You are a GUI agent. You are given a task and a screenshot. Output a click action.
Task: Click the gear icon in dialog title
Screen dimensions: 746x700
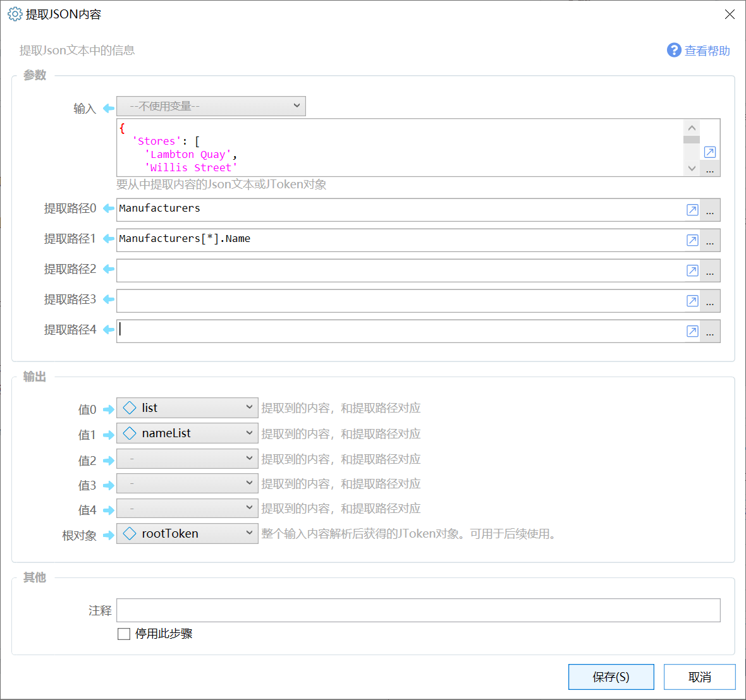pyautogui.click(x=15, y=15)
